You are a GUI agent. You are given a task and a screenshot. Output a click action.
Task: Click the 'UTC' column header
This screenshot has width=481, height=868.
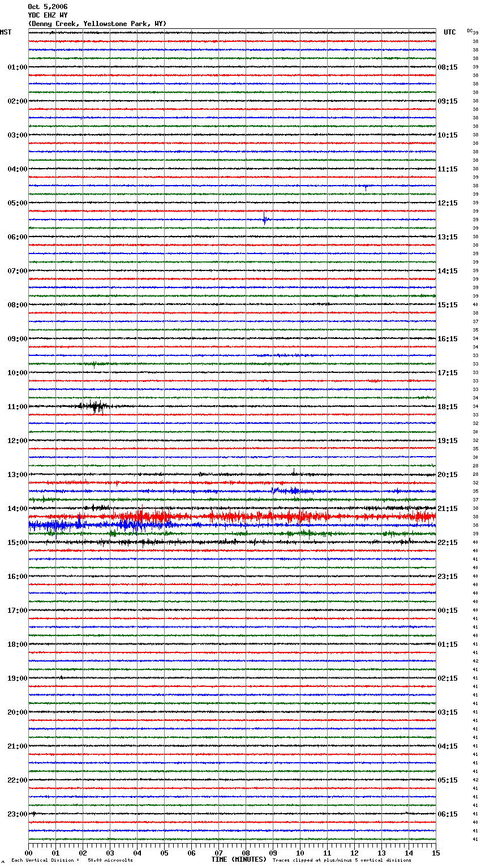pyautogui.click(x=450, y=32)
